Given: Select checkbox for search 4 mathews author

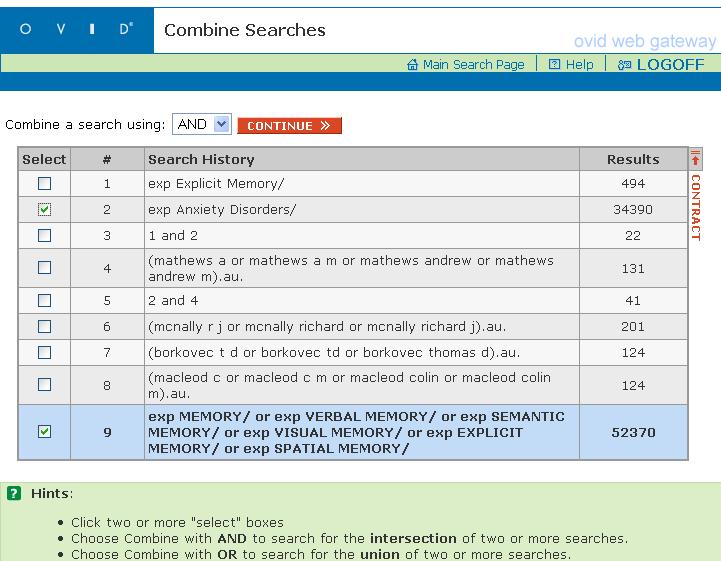Looking at the screenshot, I should (44, 268).
